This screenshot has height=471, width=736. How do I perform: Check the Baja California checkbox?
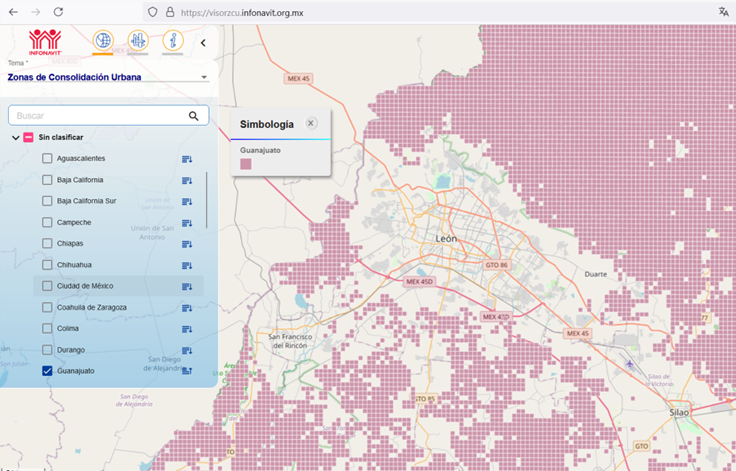tap(47, 180)
